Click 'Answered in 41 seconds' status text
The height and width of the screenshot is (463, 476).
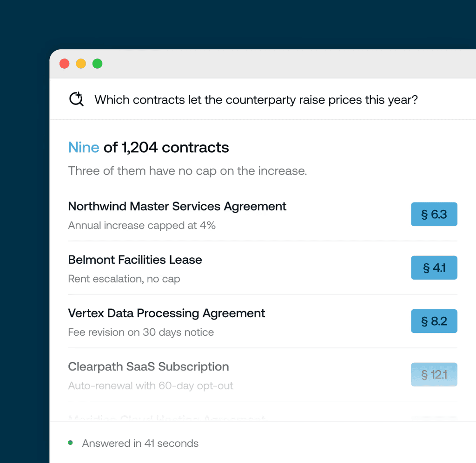pyautogui.click(x=140, y=443)
